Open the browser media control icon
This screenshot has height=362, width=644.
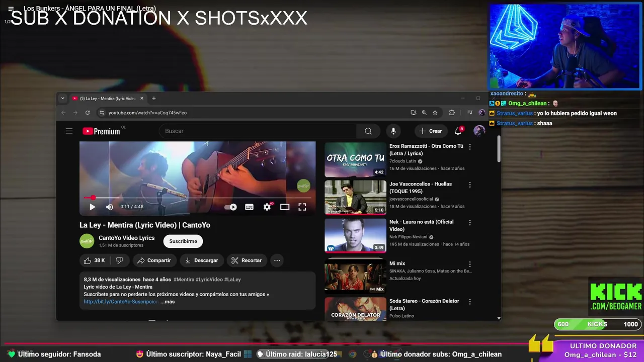pos(470,113)
